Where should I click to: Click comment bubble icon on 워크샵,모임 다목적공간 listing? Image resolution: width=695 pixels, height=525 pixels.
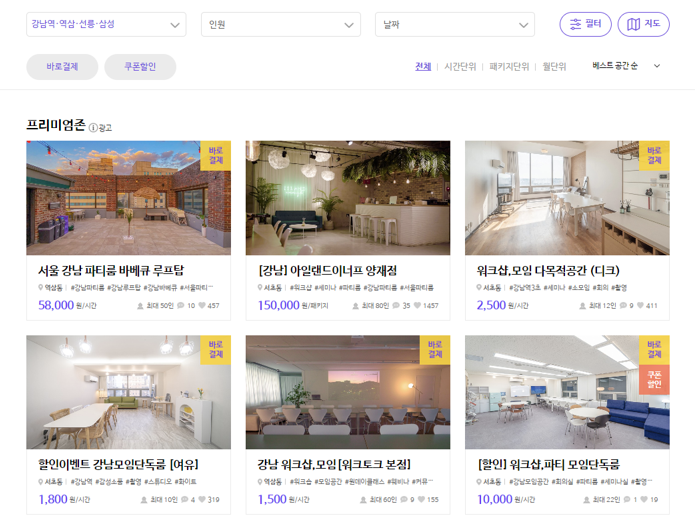(623, 305)
